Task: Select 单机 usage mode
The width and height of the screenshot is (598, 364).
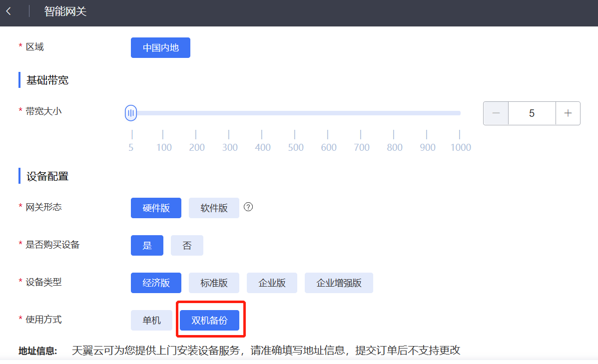Action: 151,320
